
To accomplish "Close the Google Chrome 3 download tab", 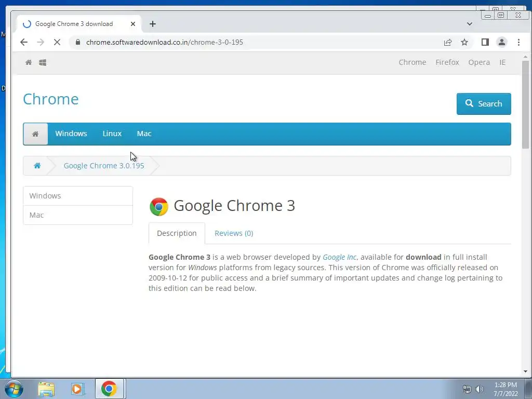I will coord(133,24).
